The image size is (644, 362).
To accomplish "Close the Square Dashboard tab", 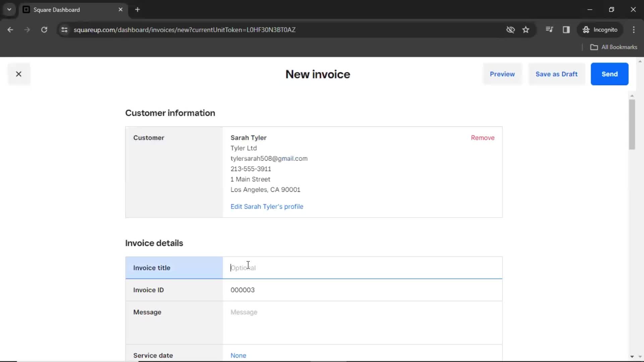I will 120,10.
